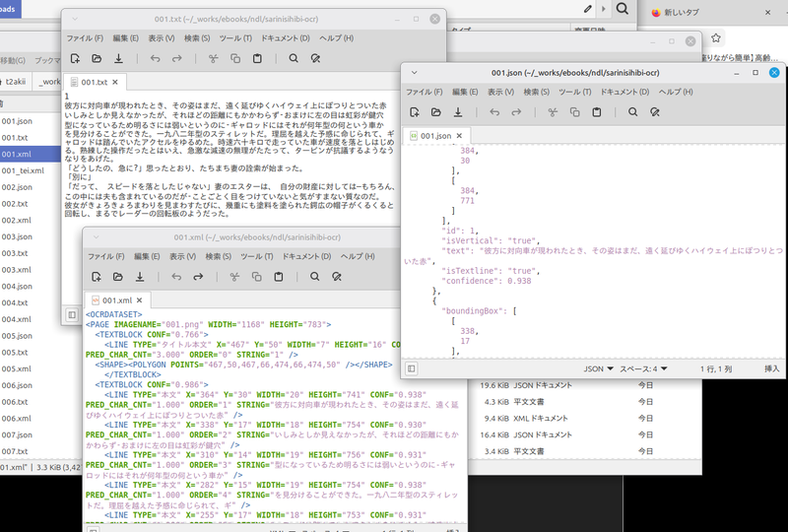788x532 pixels.
Task: Open ツール (T) menu in 001.json window
Action: tap(574, 92)
